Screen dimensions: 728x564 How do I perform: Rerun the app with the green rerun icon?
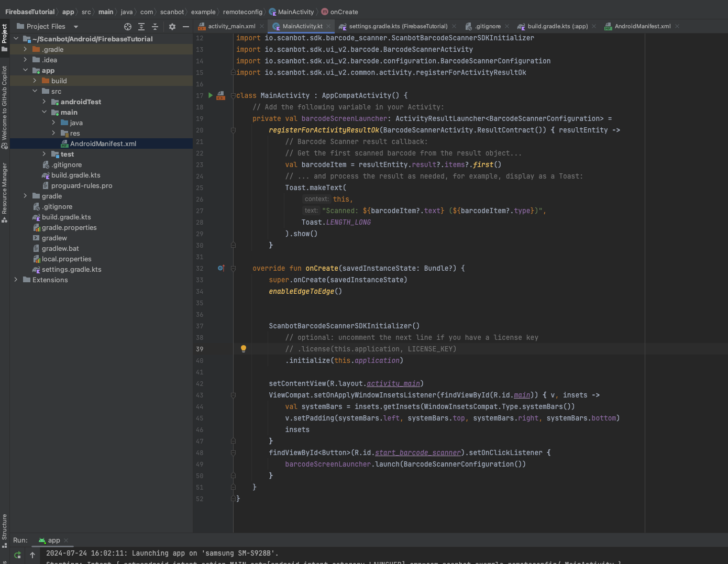pos(17,554)
